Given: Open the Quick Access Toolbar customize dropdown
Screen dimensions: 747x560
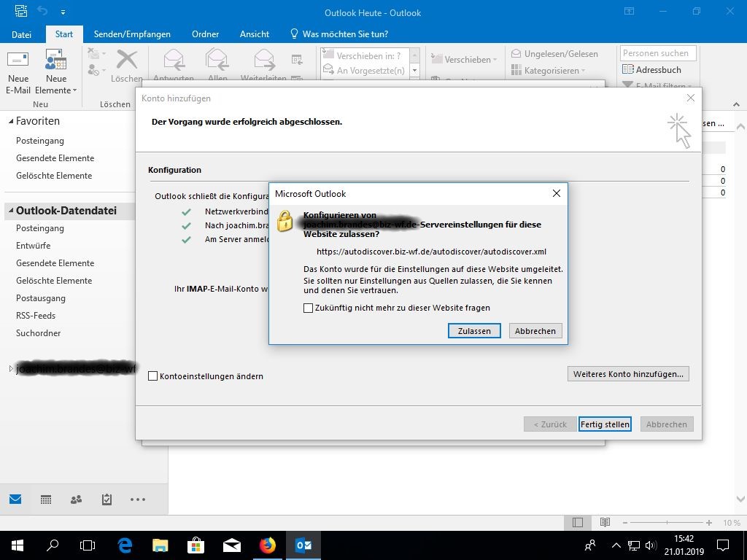Looking at the screenshot, I should pos(63,12).
